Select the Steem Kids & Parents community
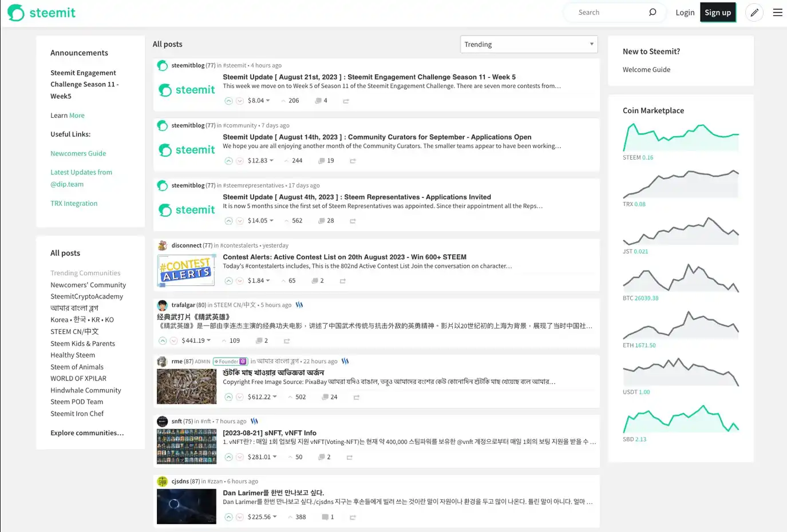This screenshot has width=787, height=532. [x=82, y=343]
